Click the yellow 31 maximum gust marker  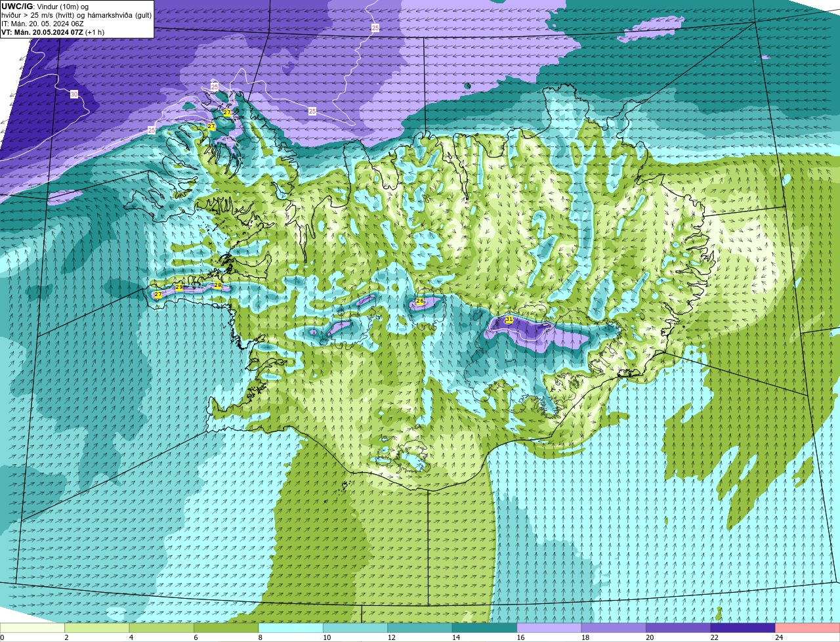coord(509,319)
